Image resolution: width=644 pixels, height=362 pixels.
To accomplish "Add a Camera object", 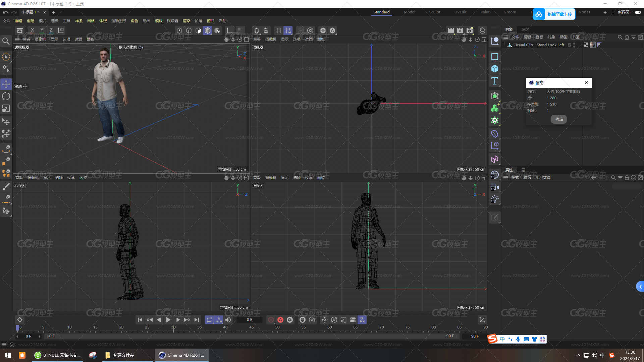I will pos(495,187).
